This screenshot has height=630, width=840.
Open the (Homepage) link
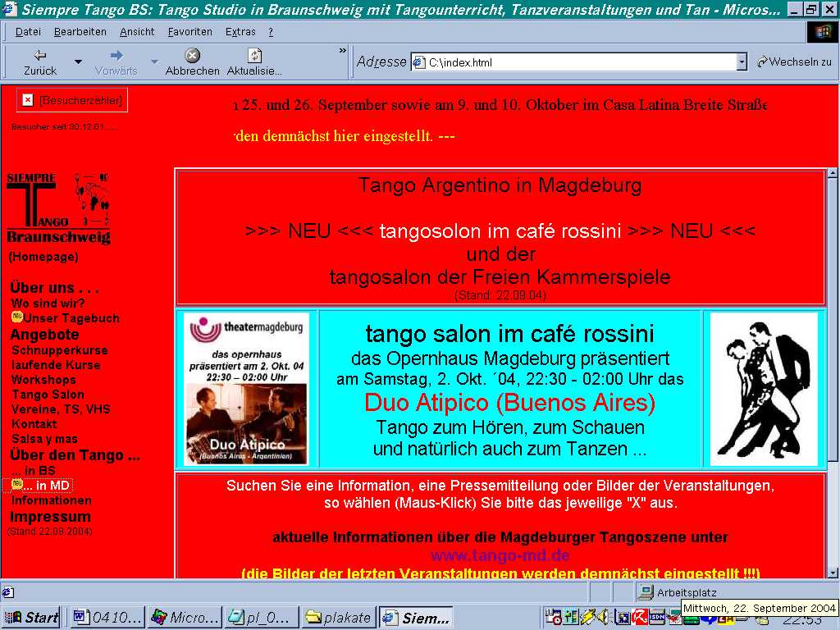(x=43, y=257)
